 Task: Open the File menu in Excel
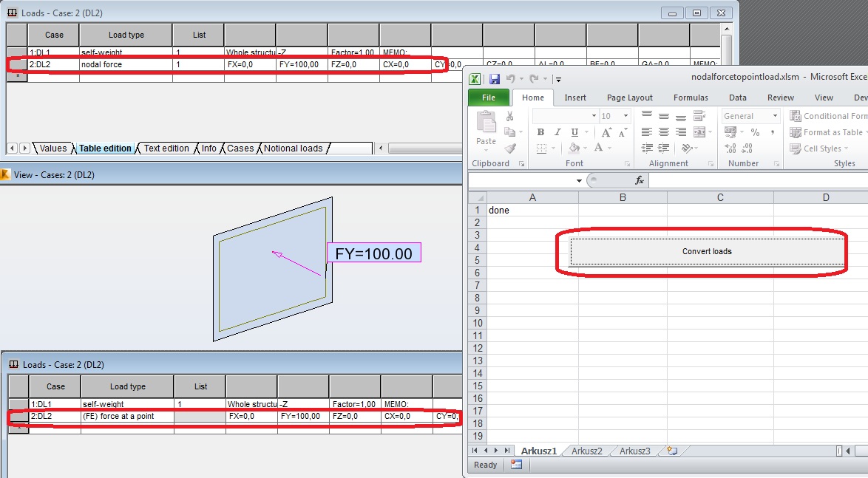click(x=487, y=97)
